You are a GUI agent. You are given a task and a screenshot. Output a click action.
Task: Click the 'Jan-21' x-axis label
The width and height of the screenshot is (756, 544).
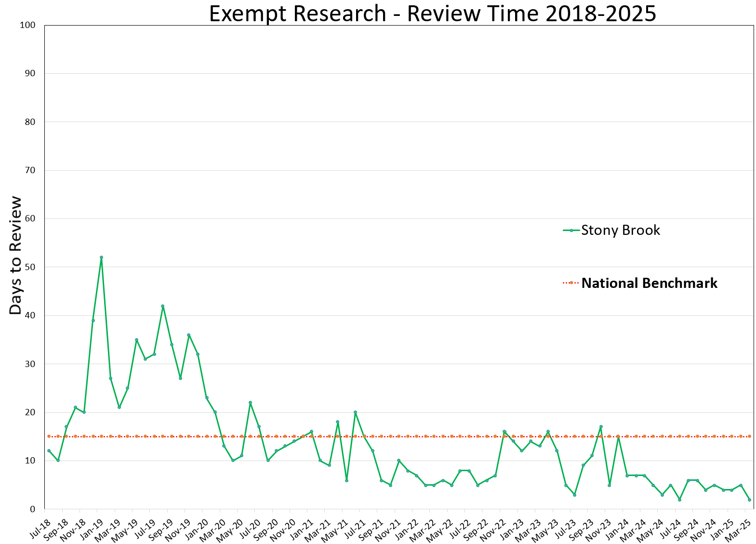point(302,529)
